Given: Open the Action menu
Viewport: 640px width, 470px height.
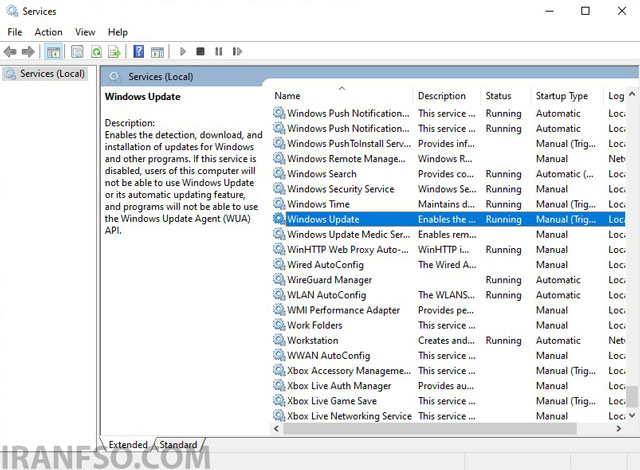Looking at the screenshot, I should pyautogui.click(x=49, y=32).
